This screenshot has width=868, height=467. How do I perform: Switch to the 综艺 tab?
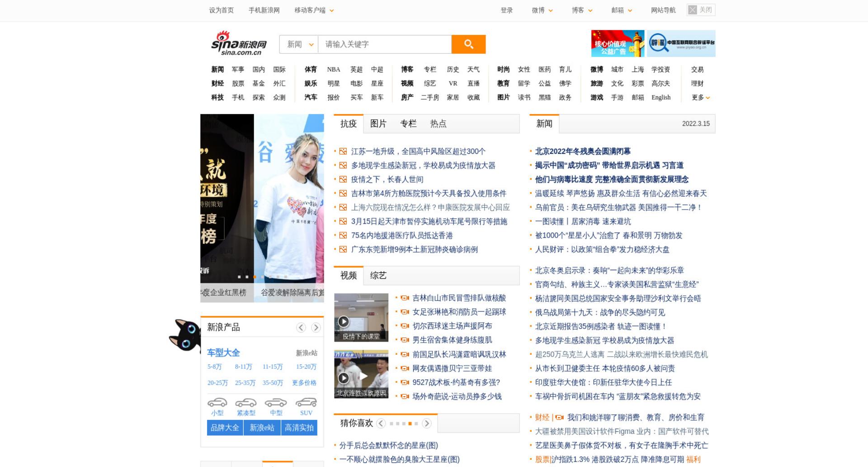pos(378,276)
